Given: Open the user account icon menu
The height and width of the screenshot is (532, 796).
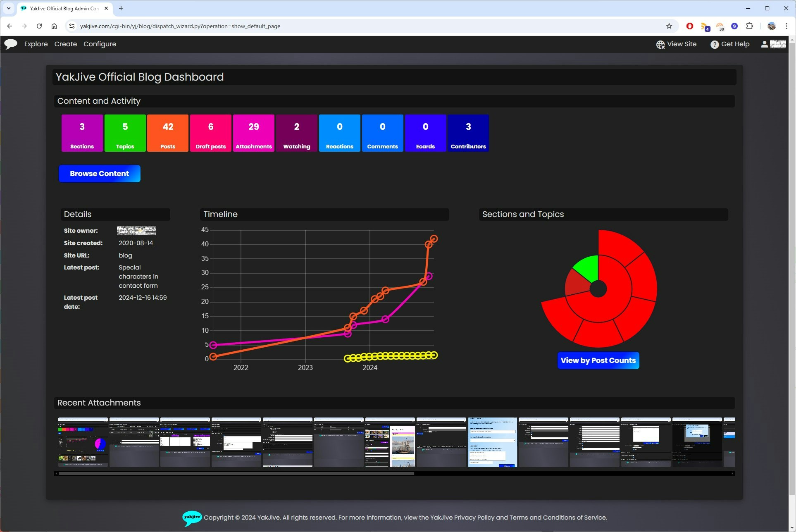Looking at the screenshot, I should click(764, 44).
